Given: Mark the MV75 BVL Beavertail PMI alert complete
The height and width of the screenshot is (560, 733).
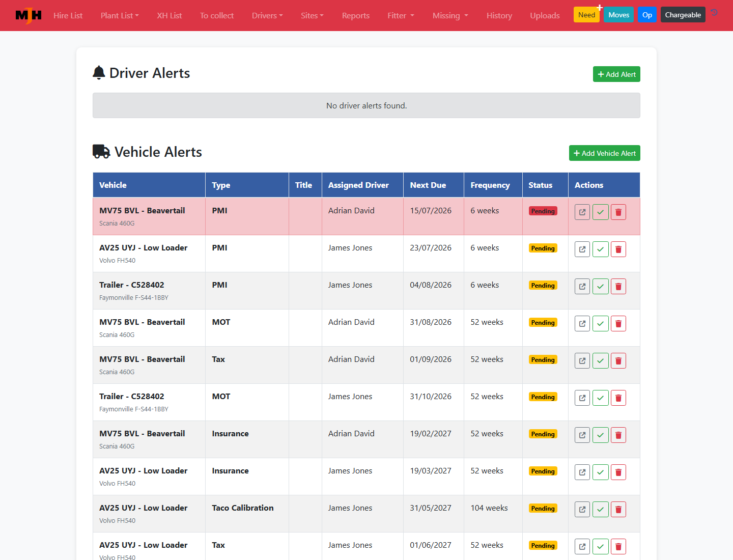Looking at the screenshot, I should click(x=601, y=212).
